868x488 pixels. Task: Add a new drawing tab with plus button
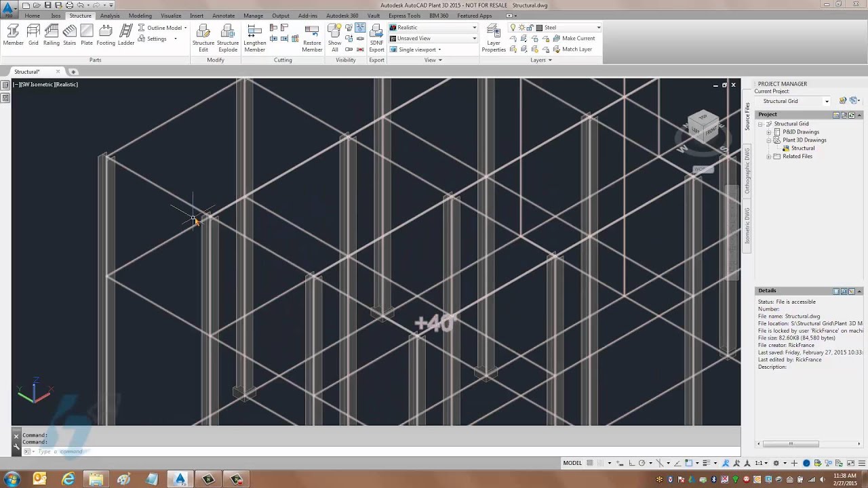[73, 72]
